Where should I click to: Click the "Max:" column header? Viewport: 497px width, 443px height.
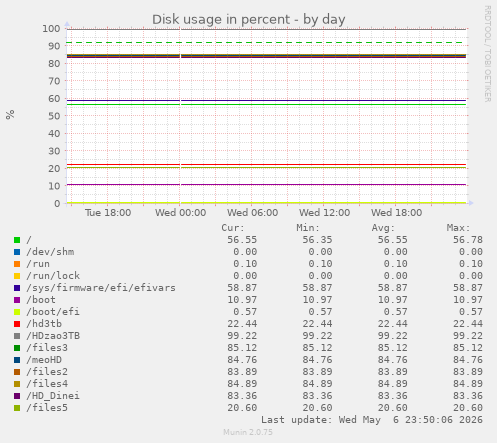[458, 228]
